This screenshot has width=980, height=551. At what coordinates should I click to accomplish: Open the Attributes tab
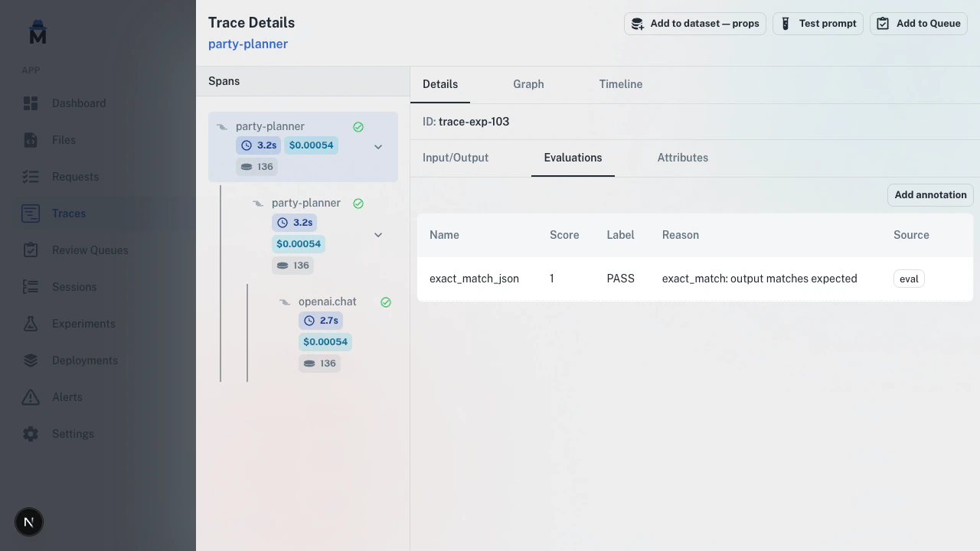[682, 158]
